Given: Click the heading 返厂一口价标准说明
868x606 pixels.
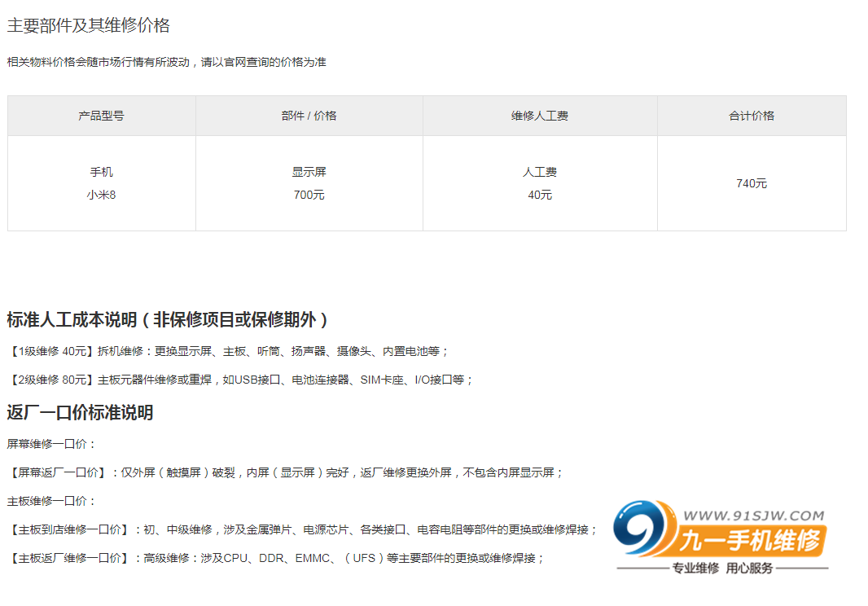Looking at the screenshot, I should coord(80,413).
